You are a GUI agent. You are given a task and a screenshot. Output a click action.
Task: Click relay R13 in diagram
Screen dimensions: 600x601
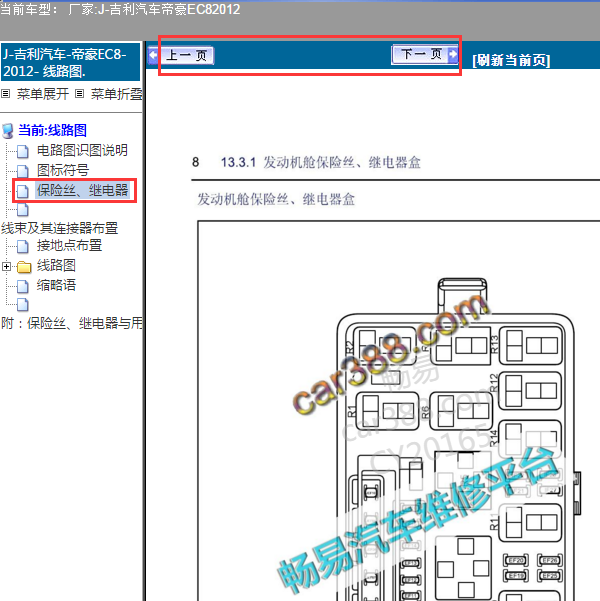[x=531, y=345]
